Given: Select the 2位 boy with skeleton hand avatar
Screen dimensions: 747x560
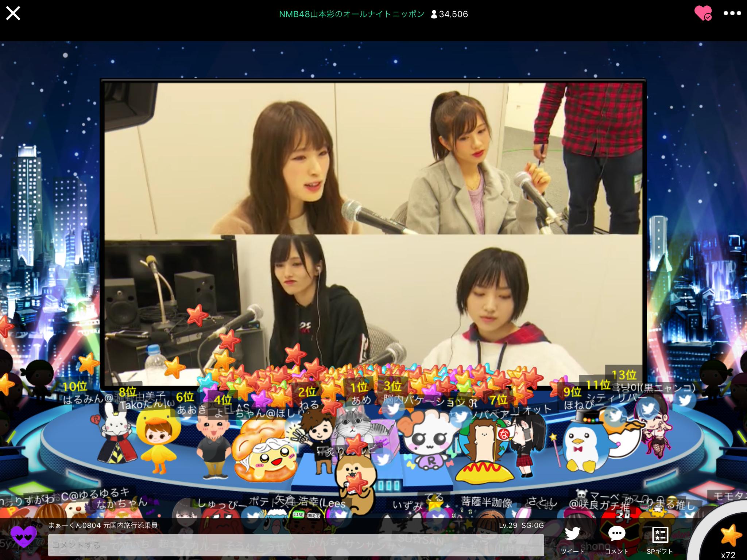Looking at the screenshot, I should pyautogui.click(x=317, y=441).
